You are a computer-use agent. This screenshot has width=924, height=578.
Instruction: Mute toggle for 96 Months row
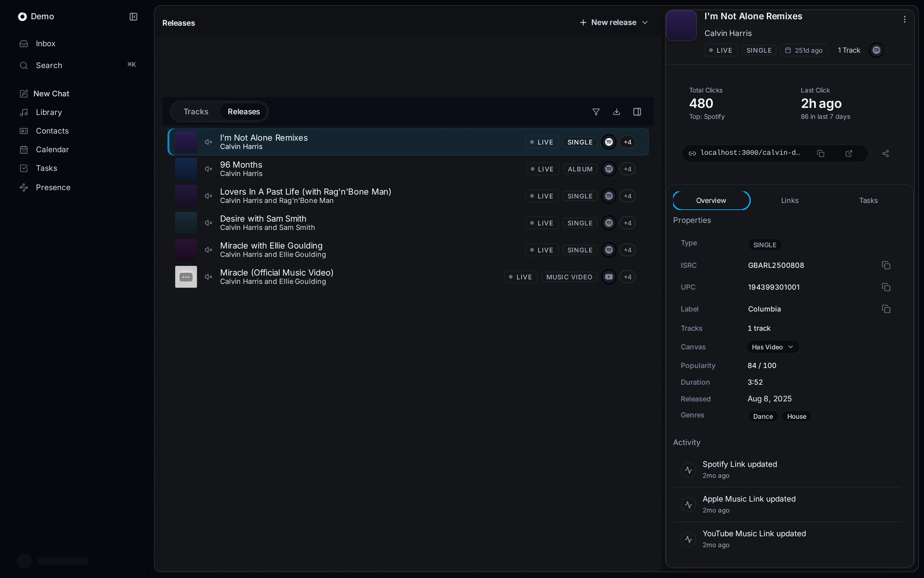click(209, 169)
